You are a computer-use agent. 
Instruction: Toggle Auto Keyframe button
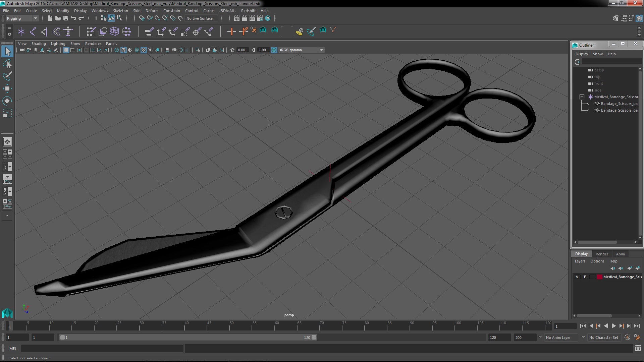[627, 338]
